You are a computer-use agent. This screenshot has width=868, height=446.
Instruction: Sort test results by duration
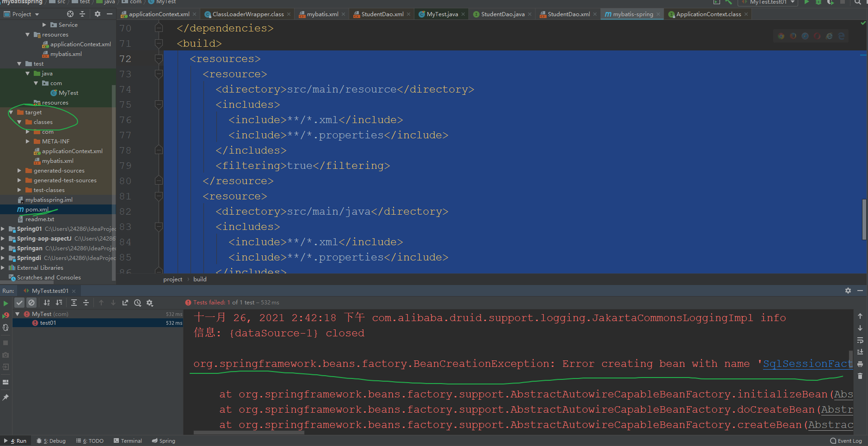[x=59, y=303]
